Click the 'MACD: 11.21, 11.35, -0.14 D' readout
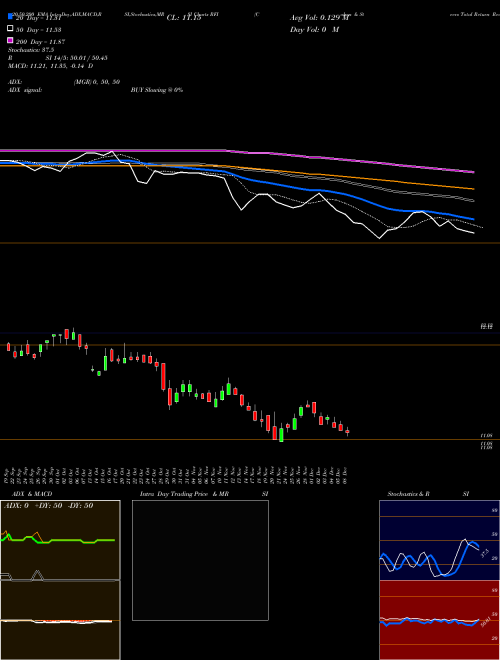The height and width of the screenshot is (660, 500). (x=51, y=66)
